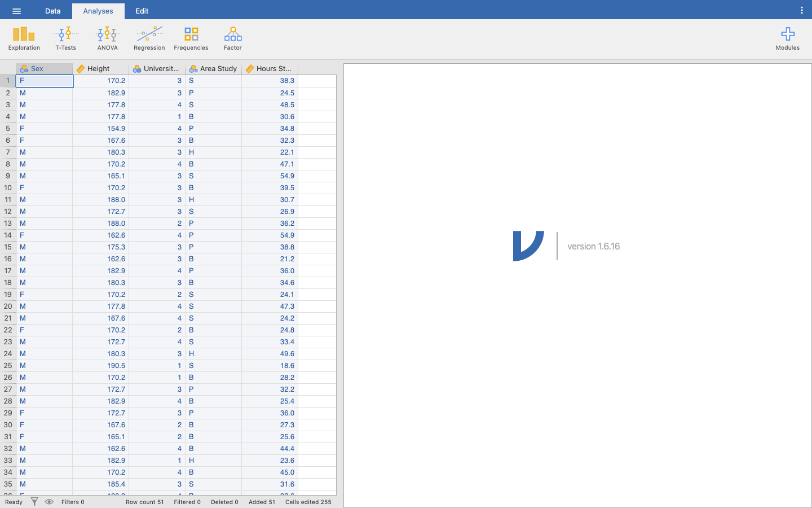Click the Height cell in row 2
The width and height of the screenshot is (812, 508).
[x=101, y=93]
